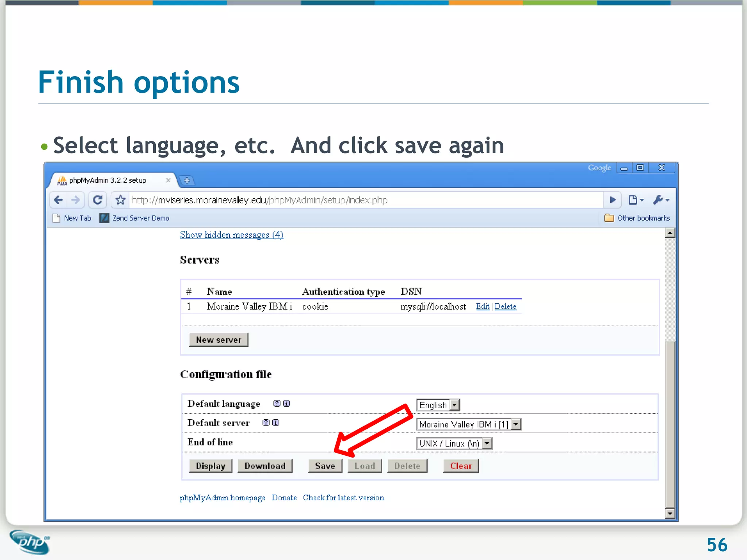Open the End of line dropdown
The width and height of the screenshot is (747, 560).
tap(454, 444)
